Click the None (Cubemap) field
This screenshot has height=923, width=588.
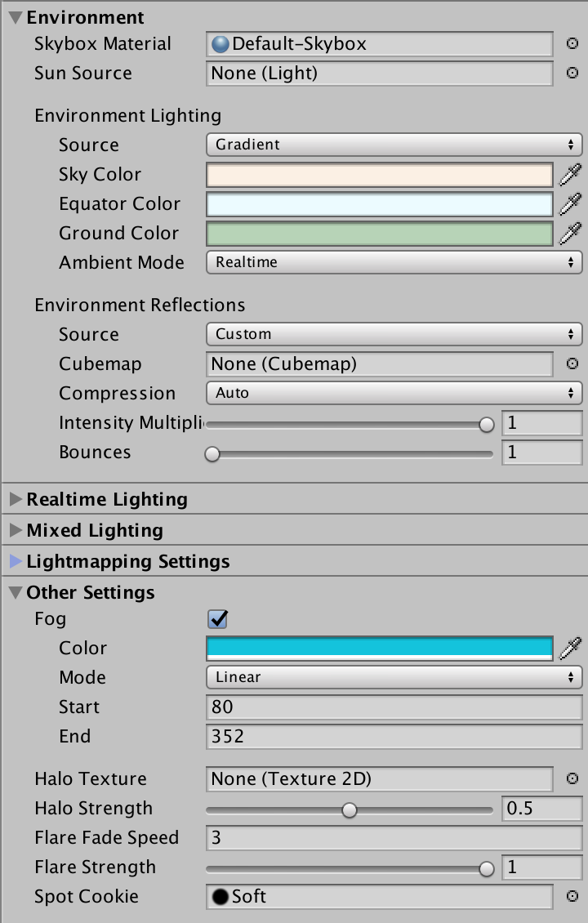pos(380,363)
